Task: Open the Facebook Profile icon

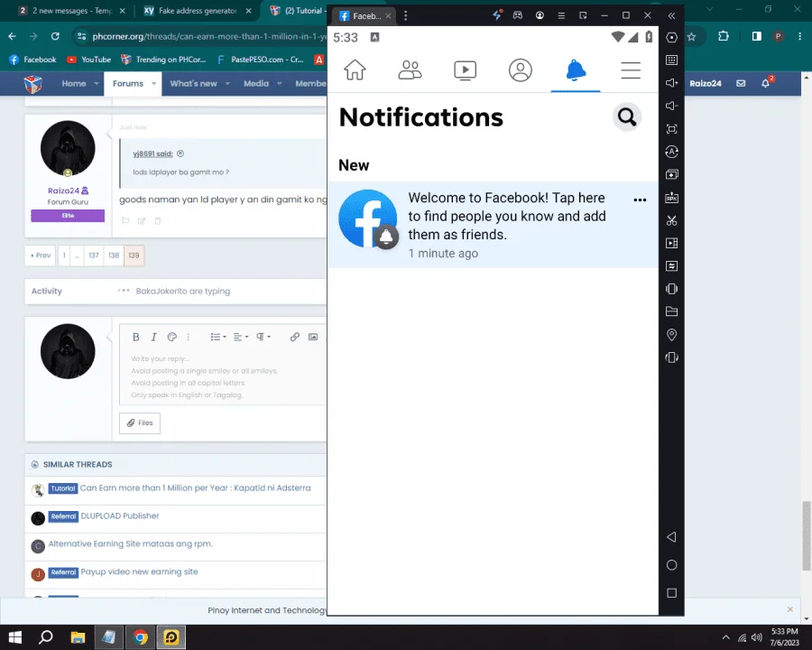Action: tap(521, 70)
